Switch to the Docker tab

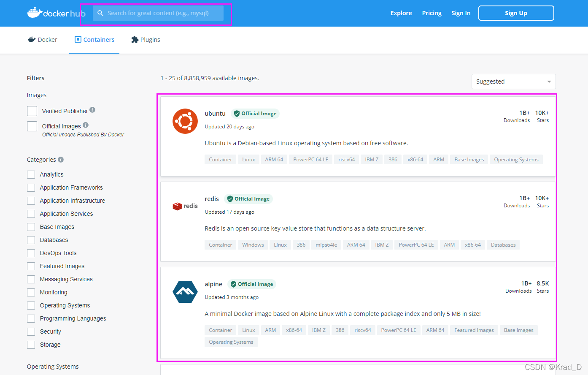[x=43, y=40]
